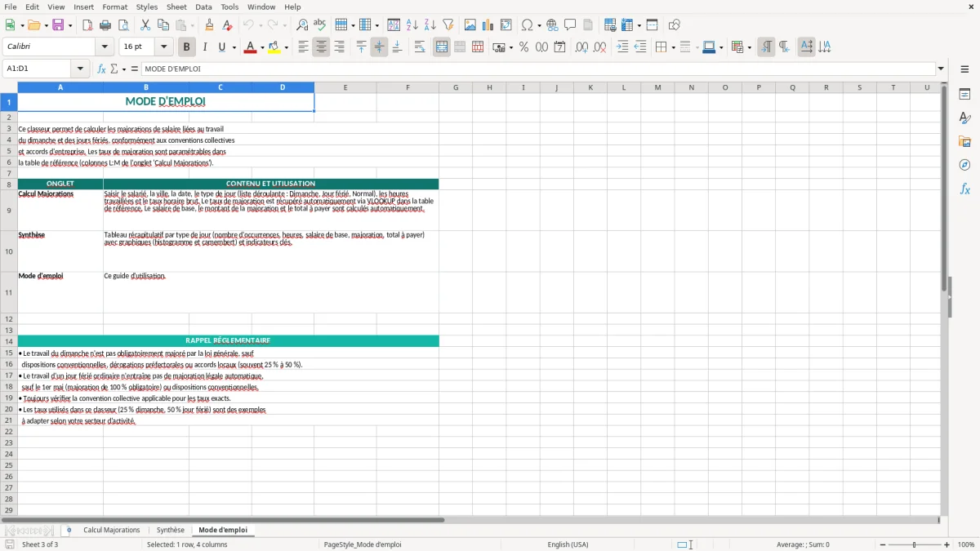Toggle Merge and Center Cells
This screenshot has height=551, width=980.
click(442, 47)
